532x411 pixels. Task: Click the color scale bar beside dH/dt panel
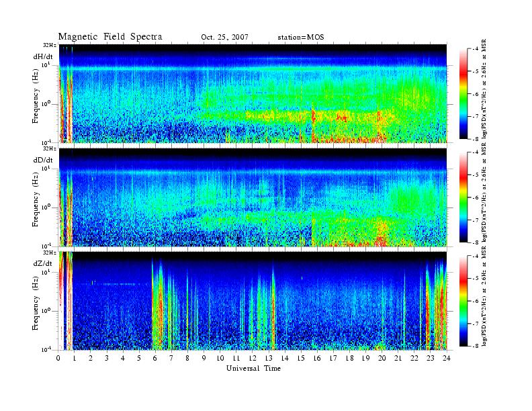point(463,94)
